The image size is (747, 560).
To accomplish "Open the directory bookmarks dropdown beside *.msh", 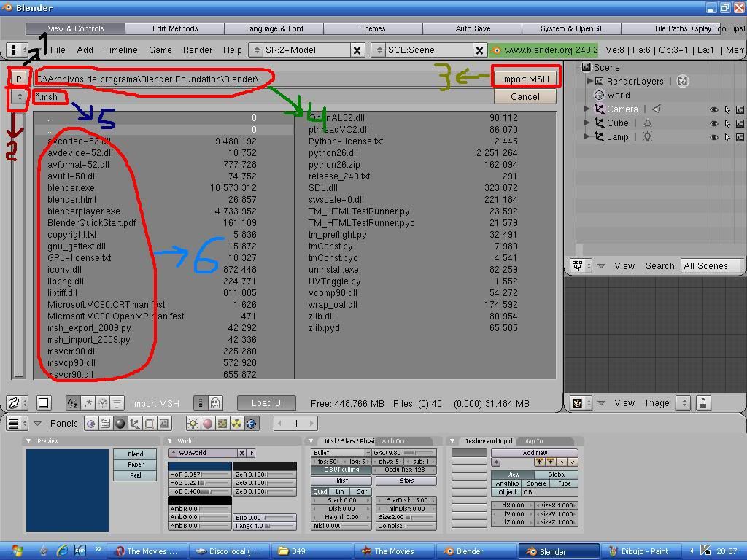I will (x=18, y=97).
